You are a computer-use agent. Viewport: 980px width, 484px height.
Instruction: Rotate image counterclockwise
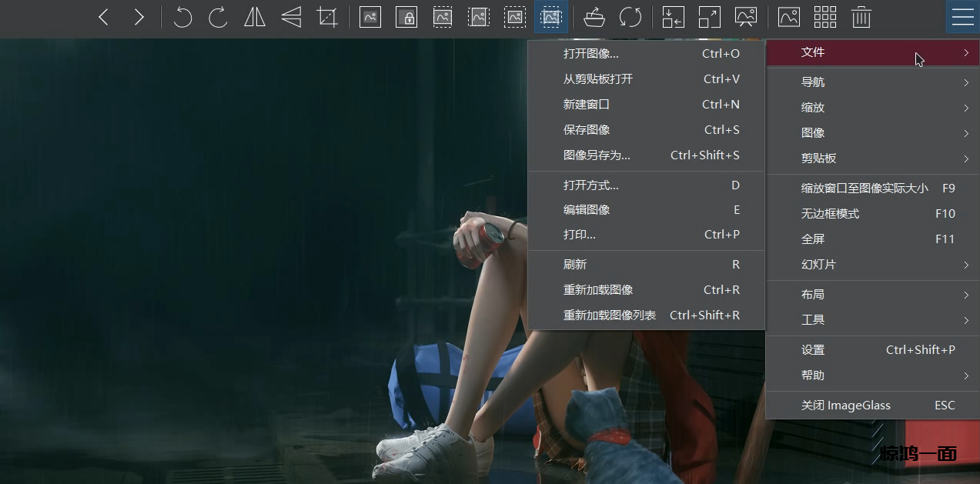[x=182, y=17]
